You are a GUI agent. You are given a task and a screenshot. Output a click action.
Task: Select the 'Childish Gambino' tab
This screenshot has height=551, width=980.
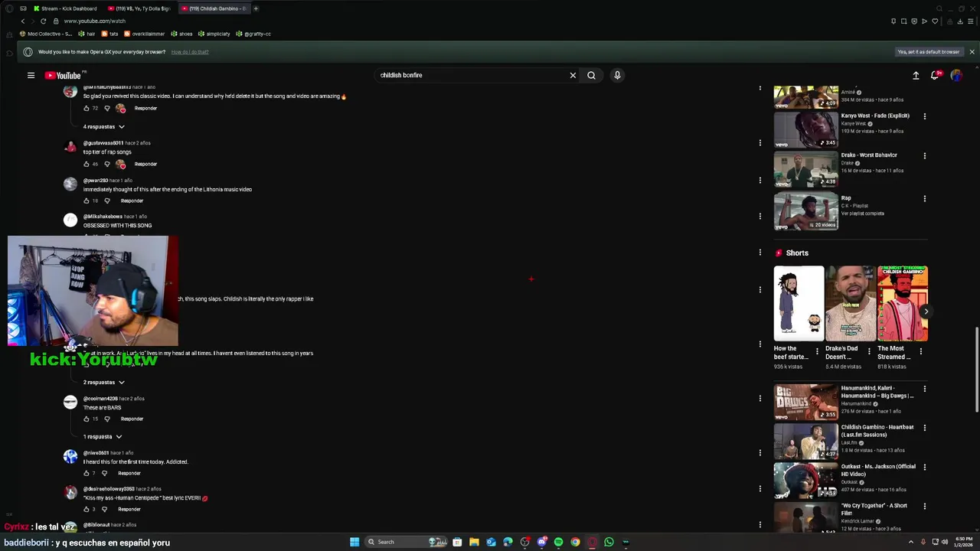pyautogui.click(x=214, y=8)
